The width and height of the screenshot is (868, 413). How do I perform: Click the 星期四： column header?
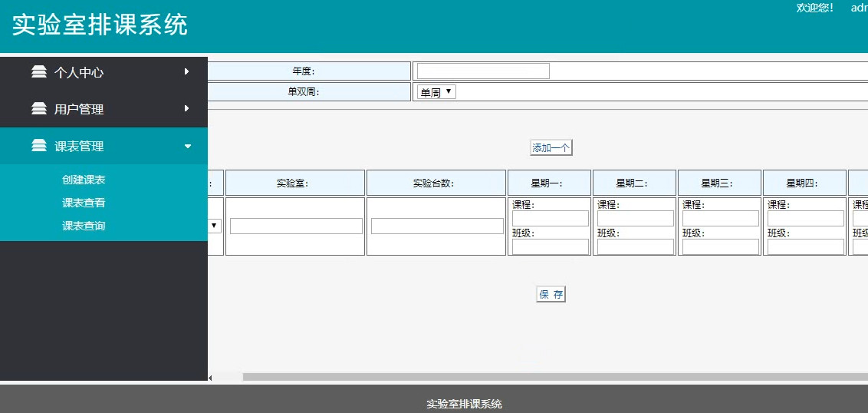coord(804,183)
